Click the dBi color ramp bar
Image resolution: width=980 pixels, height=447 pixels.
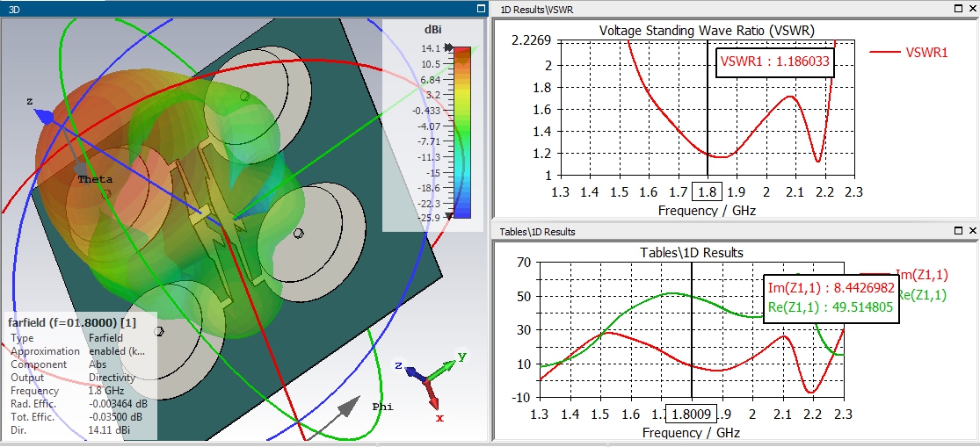pyautogui.click(x=462, y=133)
